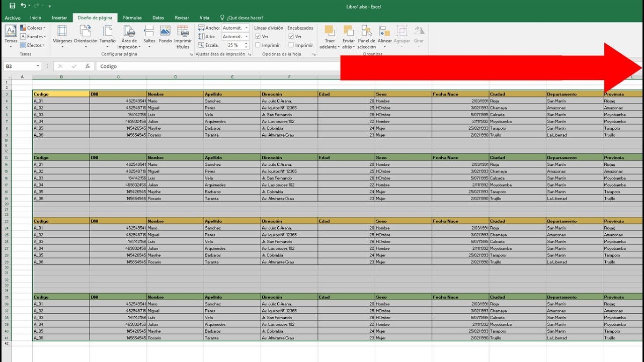Screen dimensions: 644x362
Task: Open the Name Box dropdown arrow
Action: [x=38, y=66]
